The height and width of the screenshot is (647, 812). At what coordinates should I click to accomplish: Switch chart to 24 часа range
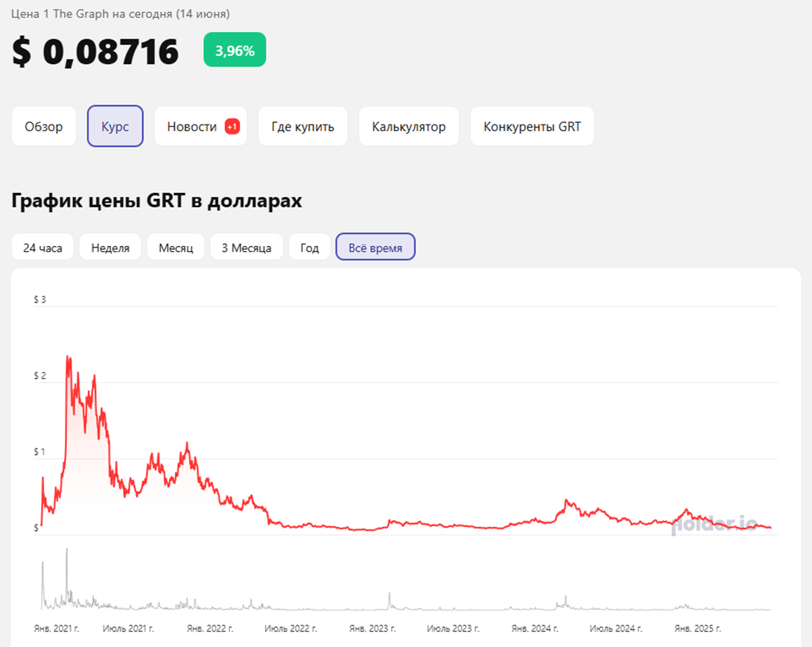point(42,247)
